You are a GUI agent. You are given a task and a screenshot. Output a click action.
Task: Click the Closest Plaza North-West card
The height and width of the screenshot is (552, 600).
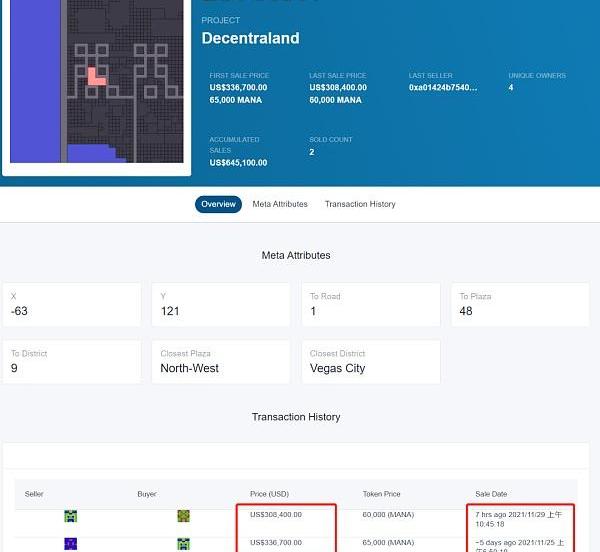click(221, 362)
